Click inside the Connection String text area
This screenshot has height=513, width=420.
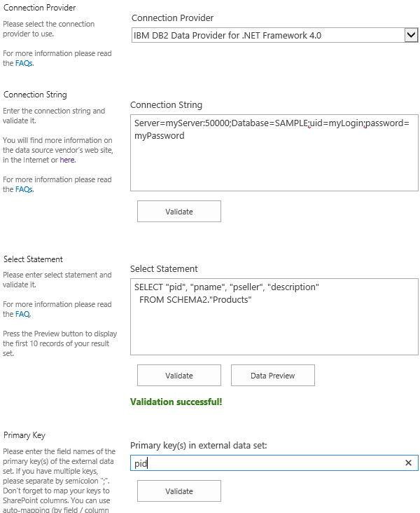(273, 161)
